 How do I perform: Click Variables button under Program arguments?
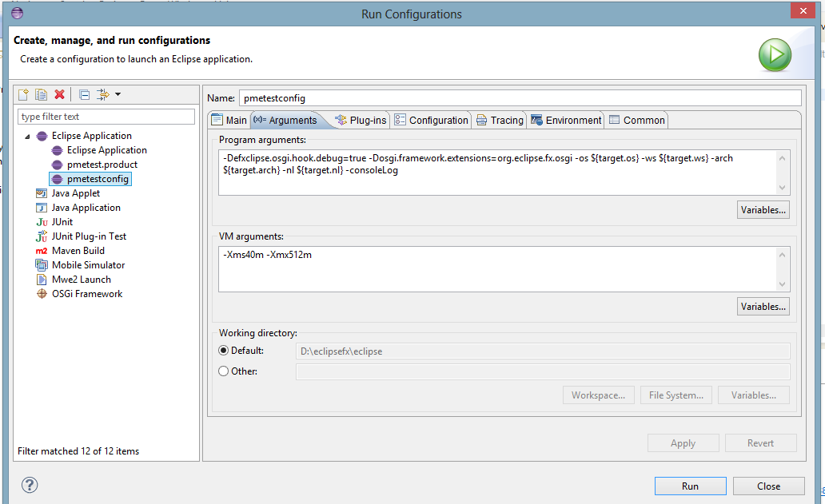[763, 210]
